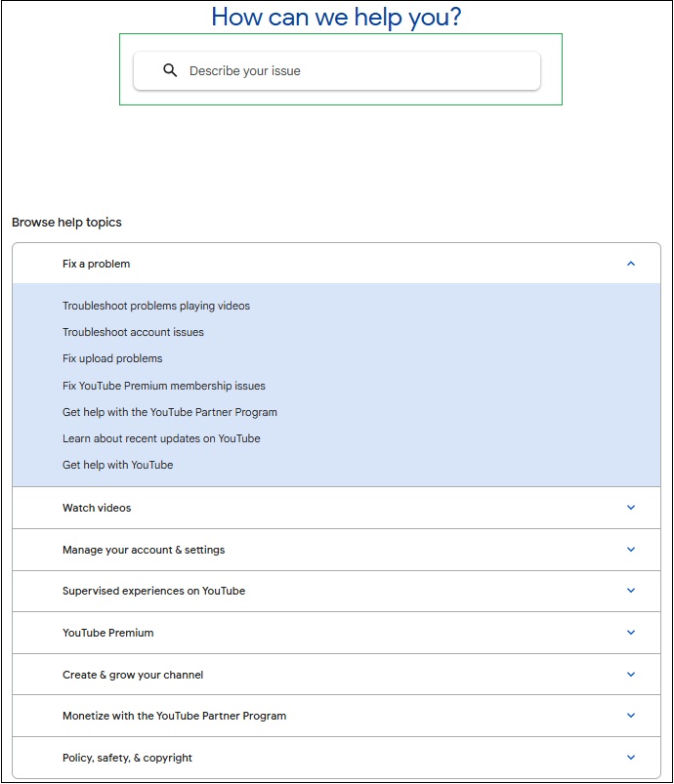Expand Supervised experiences on YouTube chevron
This screenshot has height=784, width=674.
coord(630,591)
